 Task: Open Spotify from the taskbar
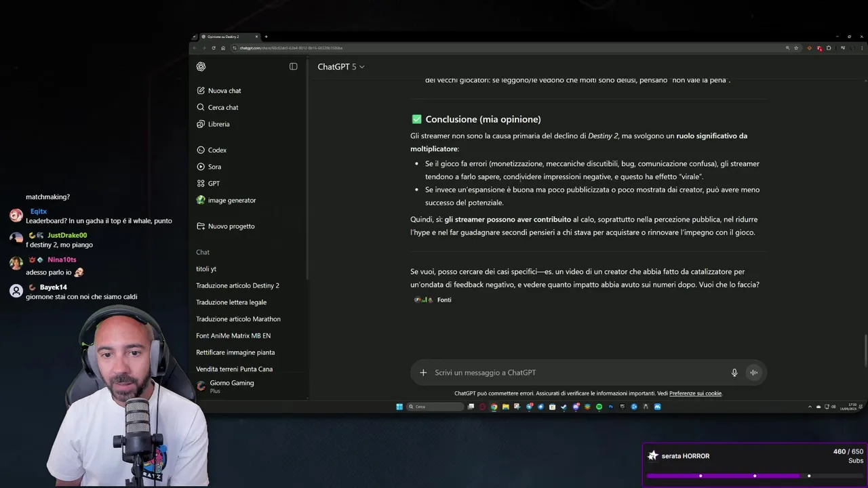[x=599, y=407]
